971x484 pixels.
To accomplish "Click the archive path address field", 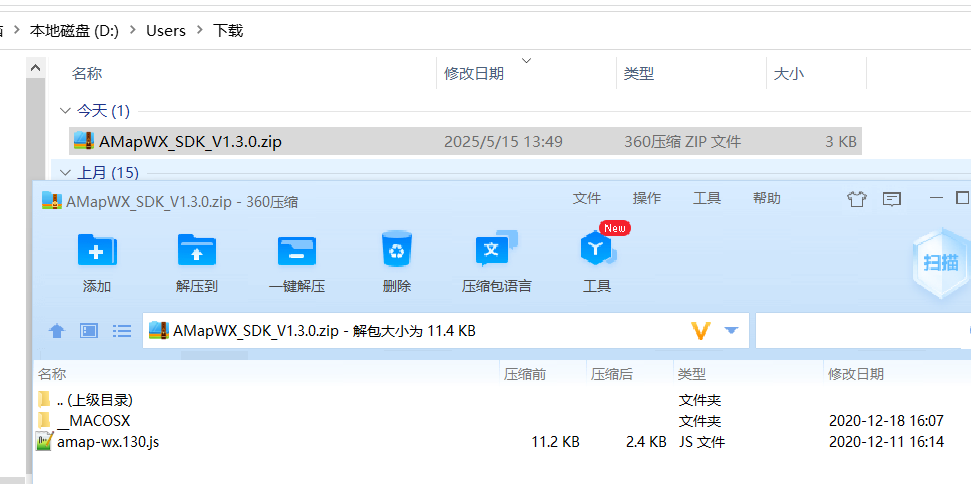I will tap(446, 331).
